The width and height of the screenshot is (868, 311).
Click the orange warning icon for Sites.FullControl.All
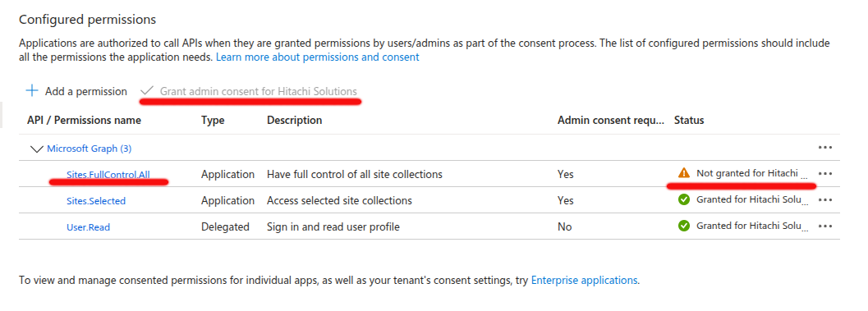coord(684,173)
